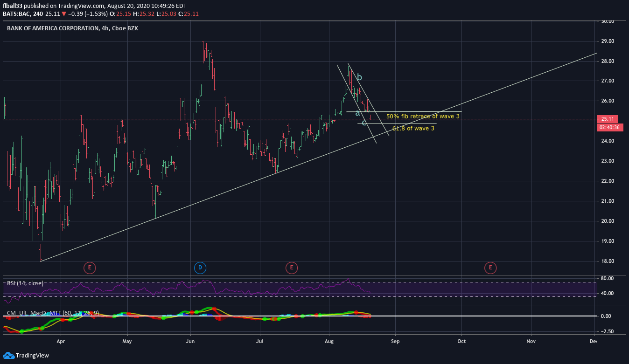Click the 'Apr' label on the time axis
This screenshot has height=364, width=629.
61,341
